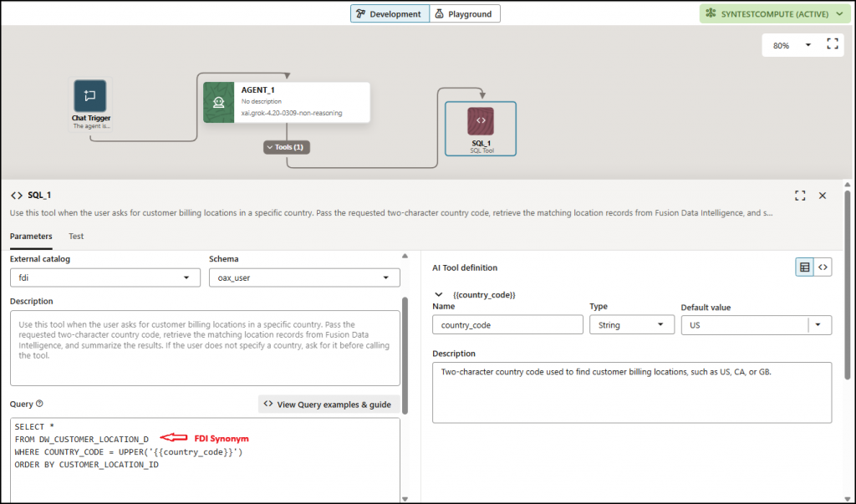Click the Playground flask icon

click(440, 13)
